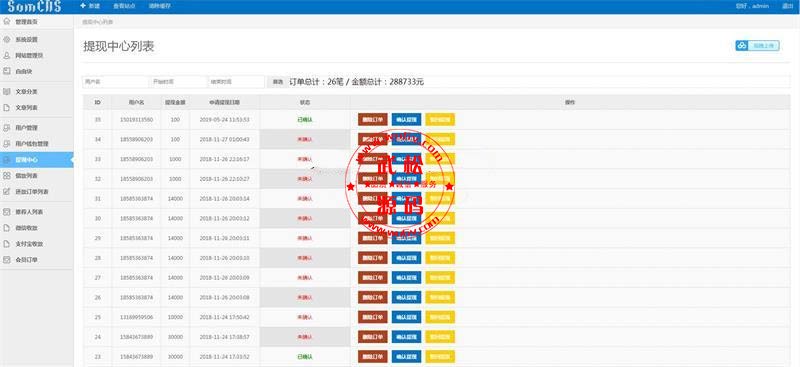Click yellow button in row ID 35
The image size is (800, 367).
(x=440, y=119)
